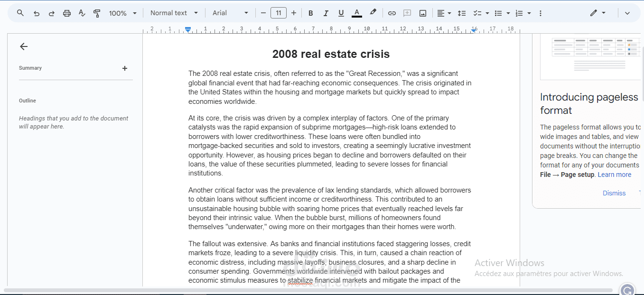Insert a checklist

coord(477,13)
